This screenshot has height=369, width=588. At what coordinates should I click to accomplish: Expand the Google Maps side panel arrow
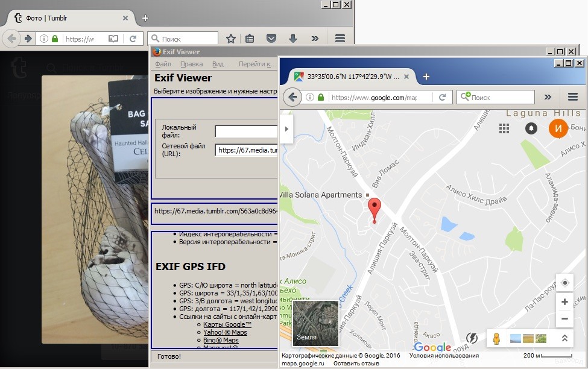286,129
